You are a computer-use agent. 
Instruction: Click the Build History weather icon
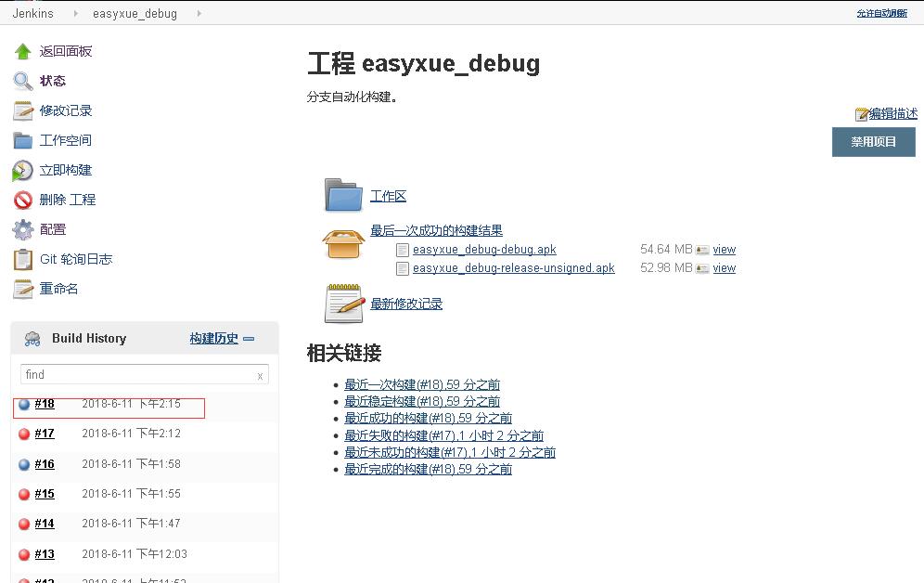point(32,338)
